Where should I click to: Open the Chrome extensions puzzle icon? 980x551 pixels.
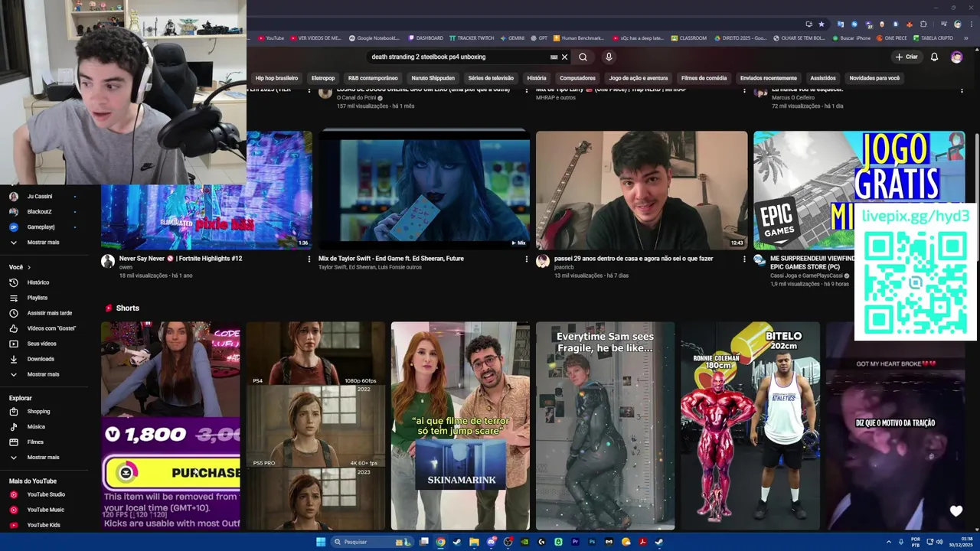(923, 24)
